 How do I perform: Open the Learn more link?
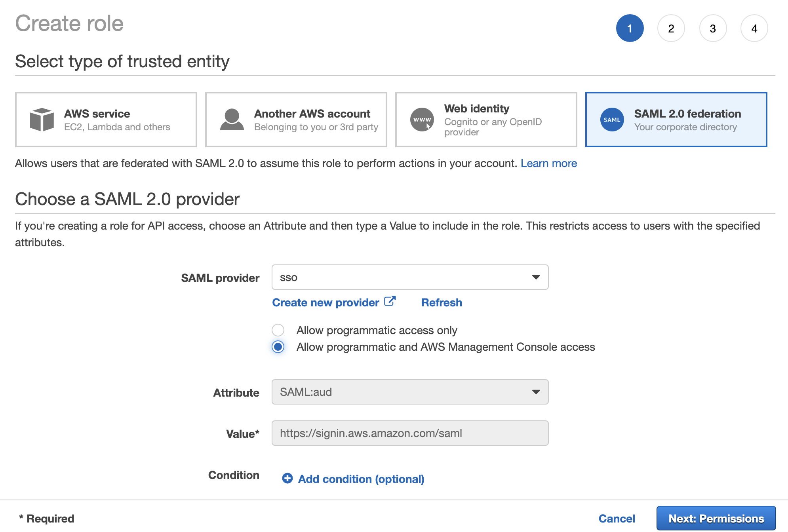tap(548, 163)
